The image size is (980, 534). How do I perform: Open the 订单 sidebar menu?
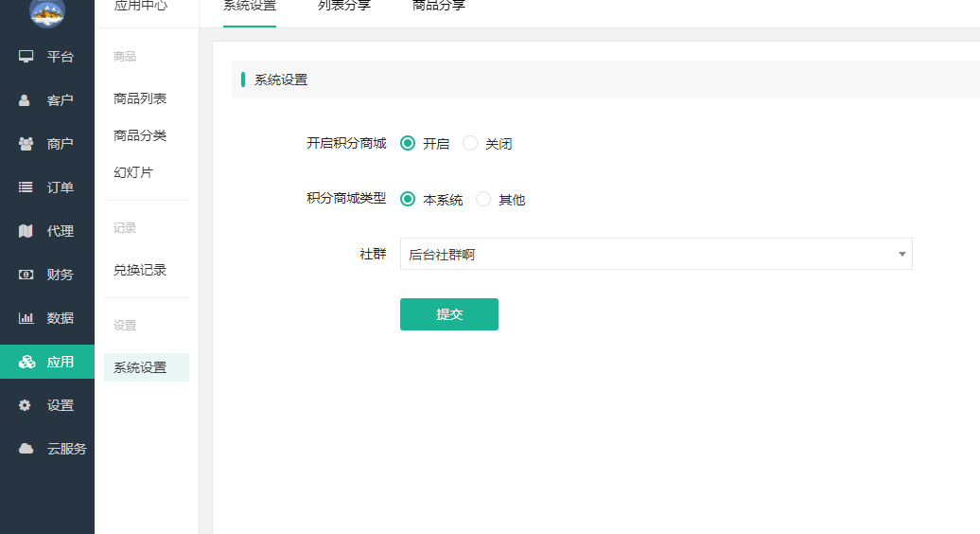point(47,187)
